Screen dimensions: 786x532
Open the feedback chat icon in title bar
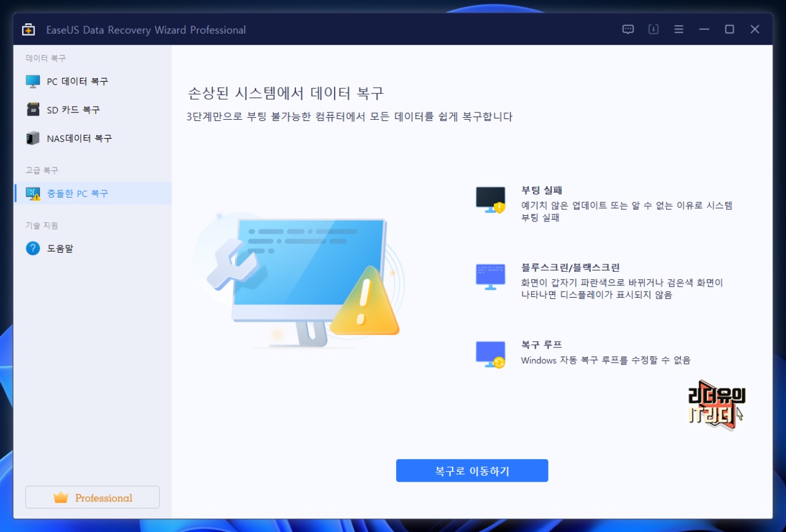tap(628, 29)
